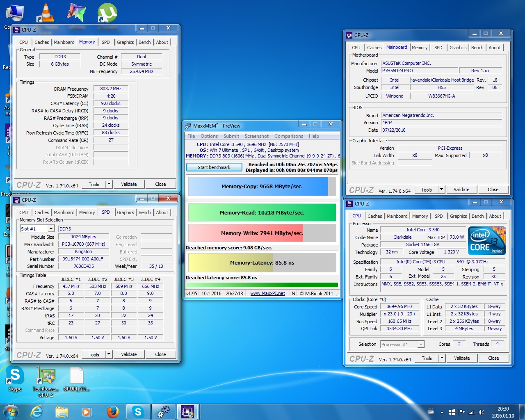Screen dimensions: 525x420
Task: Click Tools button in Mainboard-tab CPU-Z window
Action: 427,189
